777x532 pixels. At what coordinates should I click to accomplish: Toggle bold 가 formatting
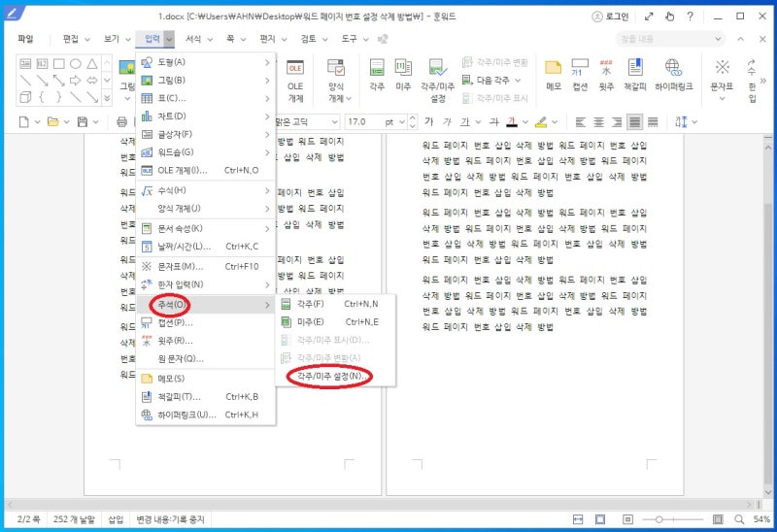[x=429, y=122]
